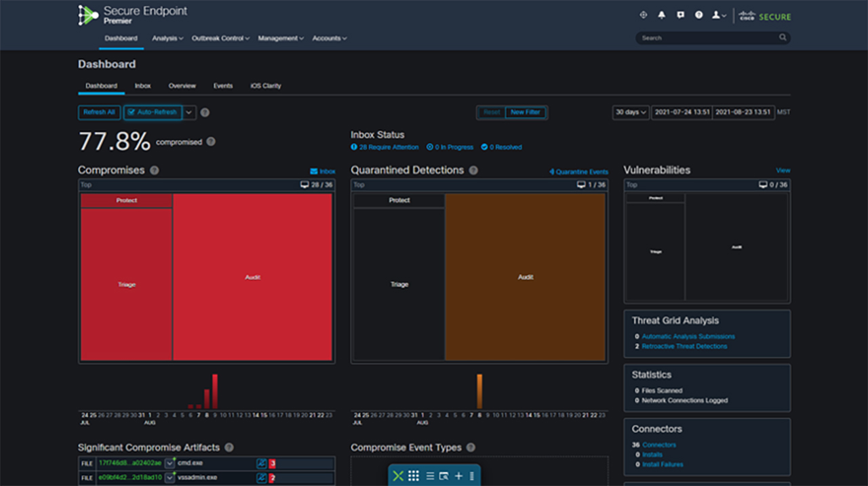Click help icon beside Quarantined Detections

click(473, 170)
